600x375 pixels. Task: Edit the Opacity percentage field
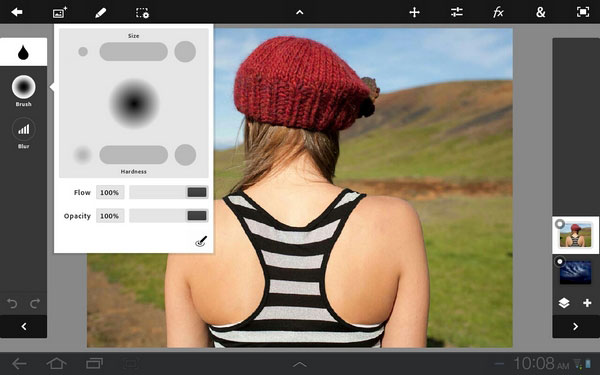[110, 216]
